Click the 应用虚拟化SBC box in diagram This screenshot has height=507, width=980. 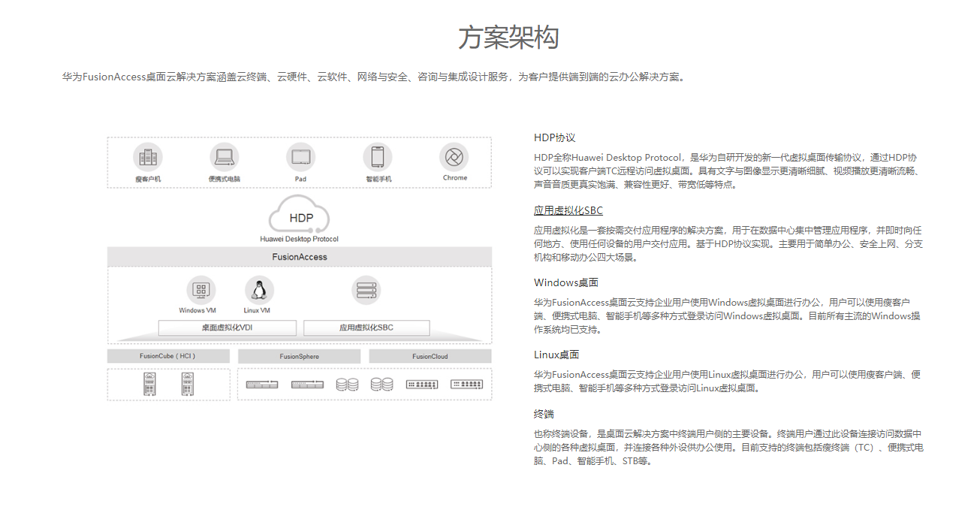click(x=366, y=328)
